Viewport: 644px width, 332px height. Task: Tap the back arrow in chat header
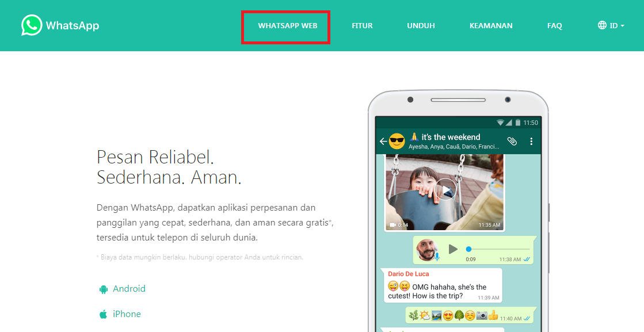click(383, 142)
